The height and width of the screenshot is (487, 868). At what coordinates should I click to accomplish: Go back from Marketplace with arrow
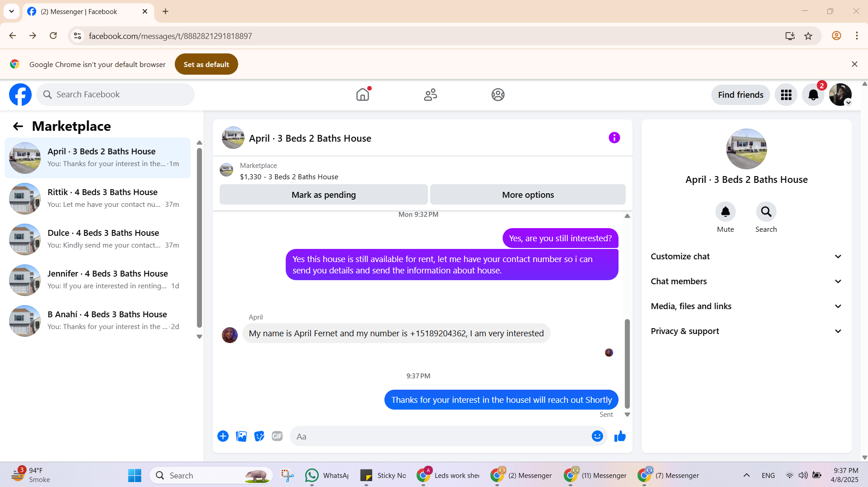click(18, 126)
